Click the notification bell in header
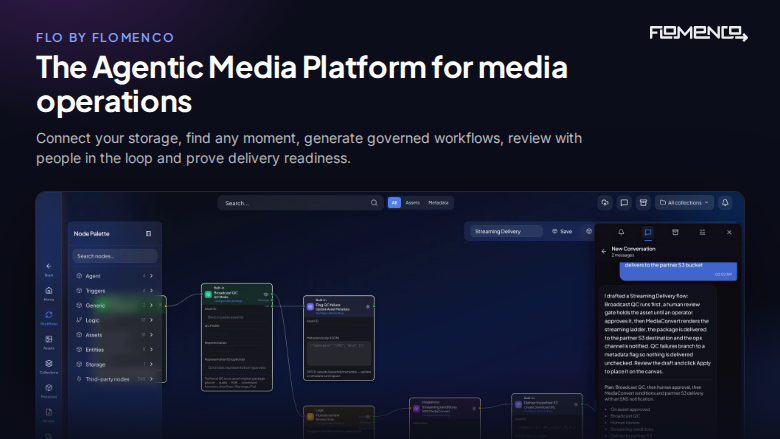This screenshot has width=780, height=439. [x=725, y=203]
